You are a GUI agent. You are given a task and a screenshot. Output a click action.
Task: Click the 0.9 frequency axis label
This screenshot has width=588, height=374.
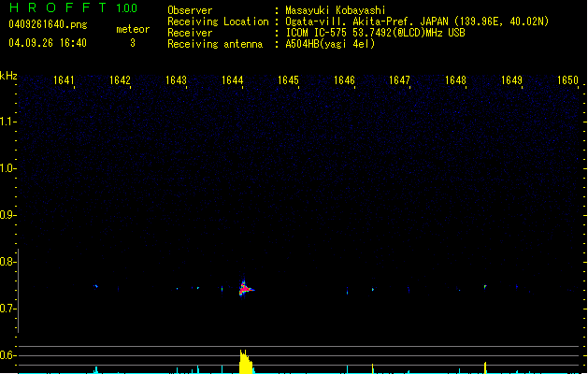(7, 215)
